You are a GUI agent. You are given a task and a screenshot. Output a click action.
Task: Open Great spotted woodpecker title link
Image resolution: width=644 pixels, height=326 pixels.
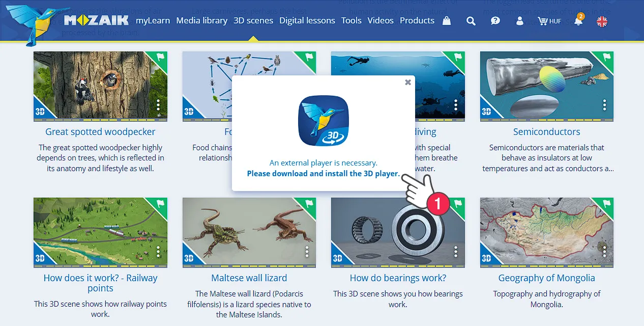pos(100,132)
